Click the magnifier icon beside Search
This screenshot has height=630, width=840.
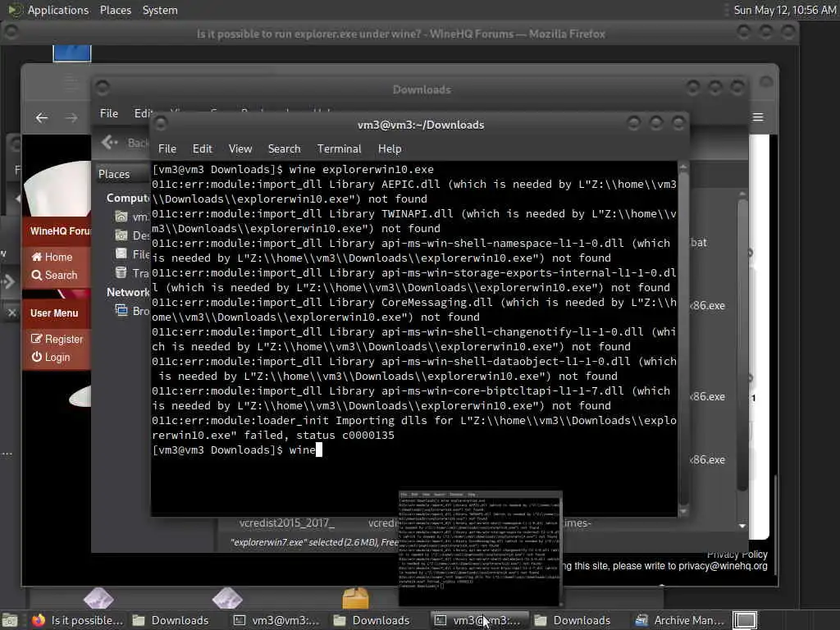point(36,275)
